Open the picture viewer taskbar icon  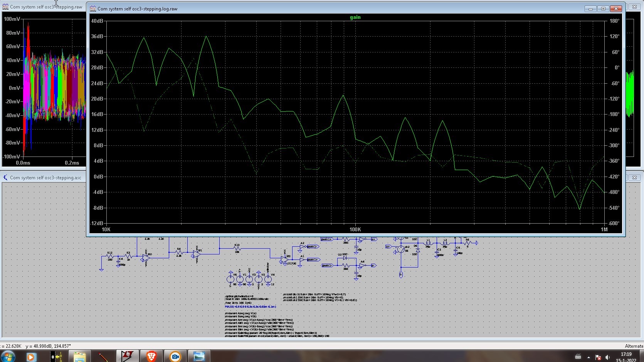199,357
